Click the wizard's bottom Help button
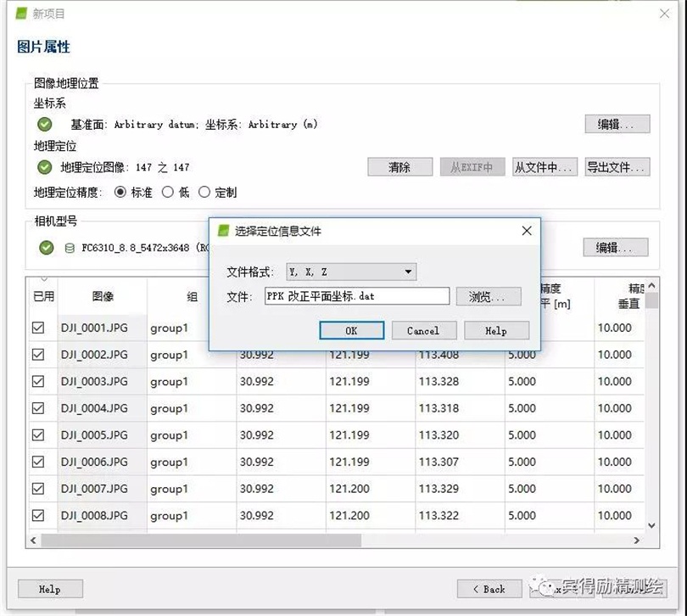This screenshot has height=616, width=687. (50, 589)
